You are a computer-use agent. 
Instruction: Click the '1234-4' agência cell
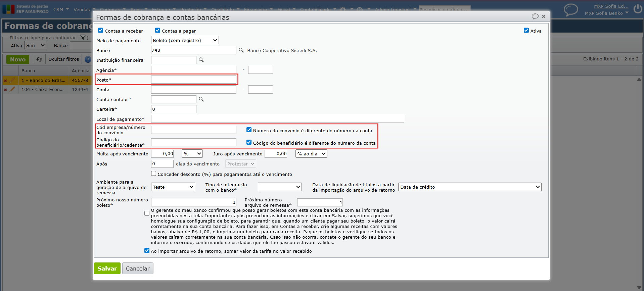(x=80, y=90)
